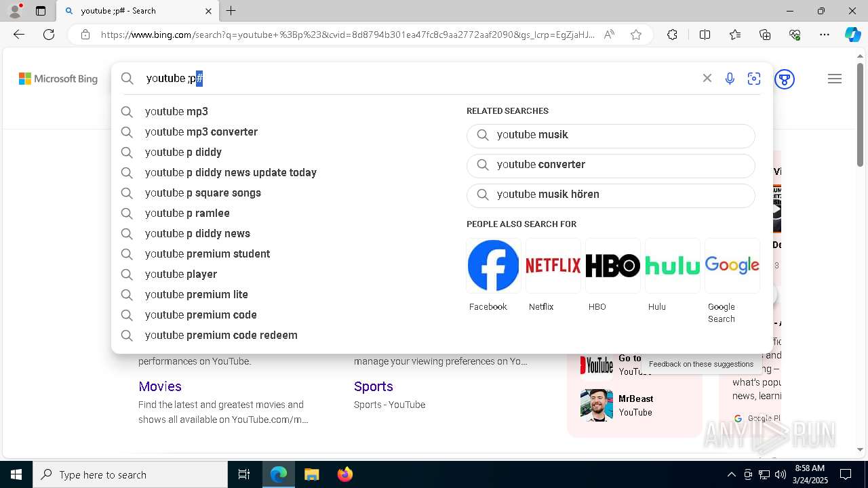Open the notifications action center
868x488 pixels.
point(846,474)
